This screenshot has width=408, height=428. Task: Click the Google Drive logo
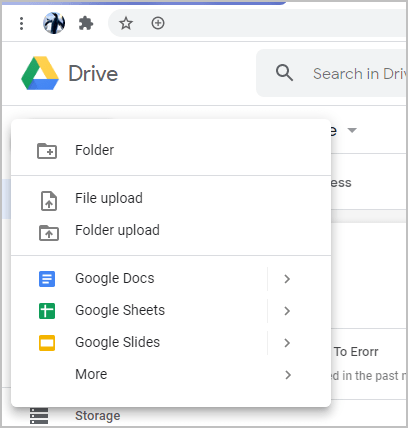click(x=40, y=73)
